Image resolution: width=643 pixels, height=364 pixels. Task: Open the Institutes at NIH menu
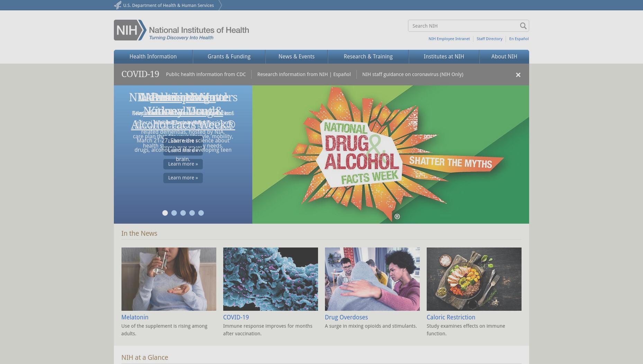point(444,57)
